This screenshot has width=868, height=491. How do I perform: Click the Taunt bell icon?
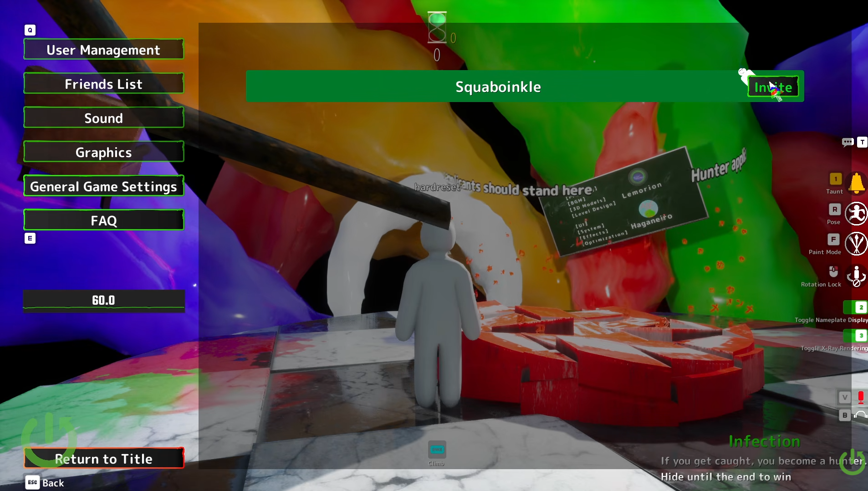click(857, 183)
